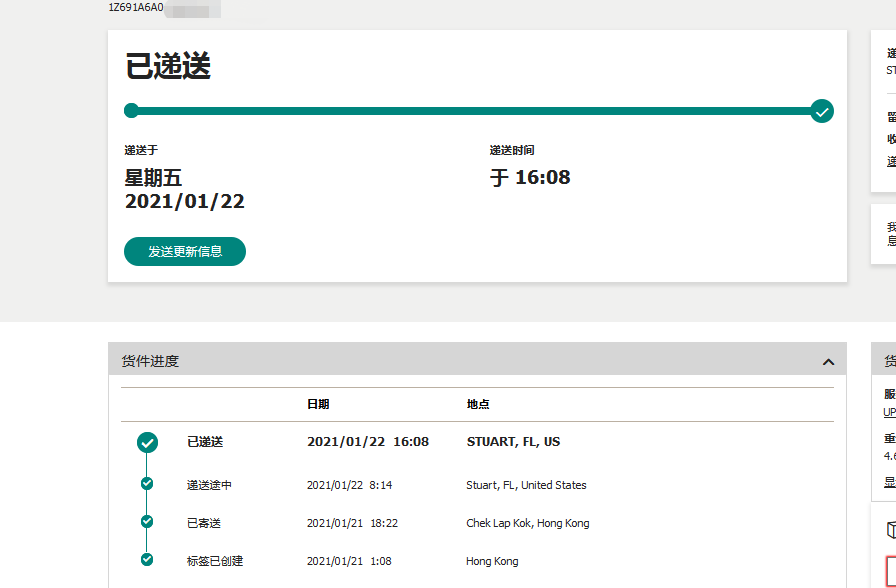Click the Chek Lap Kok, Hong Kong location
Image resolution: width=896 pixels, height=588 pixels.
tap(527, 523)
